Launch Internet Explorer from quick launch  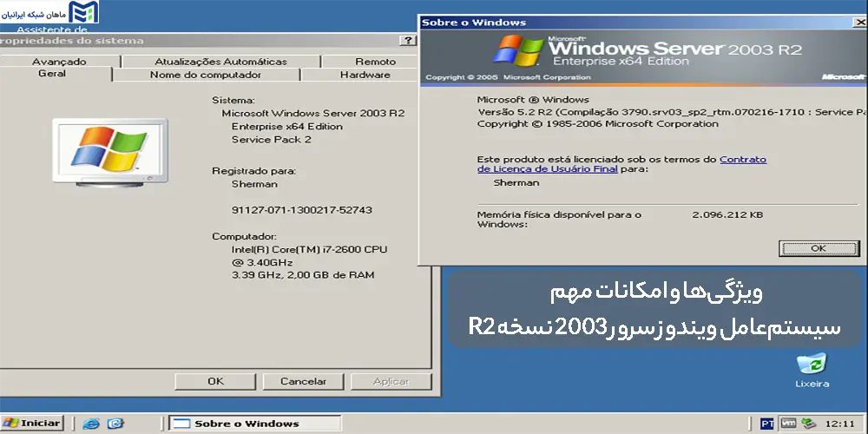pyautogui.click(x=91, y=424)
